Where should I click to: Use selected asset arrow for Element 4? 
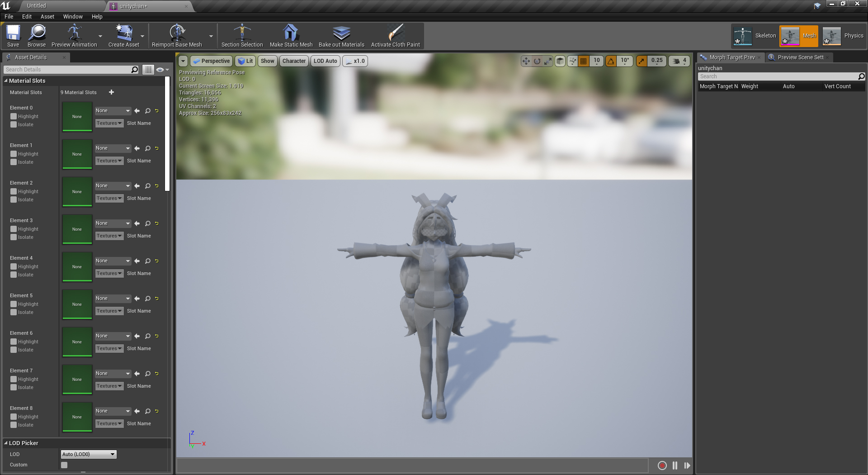coord(137,261)
